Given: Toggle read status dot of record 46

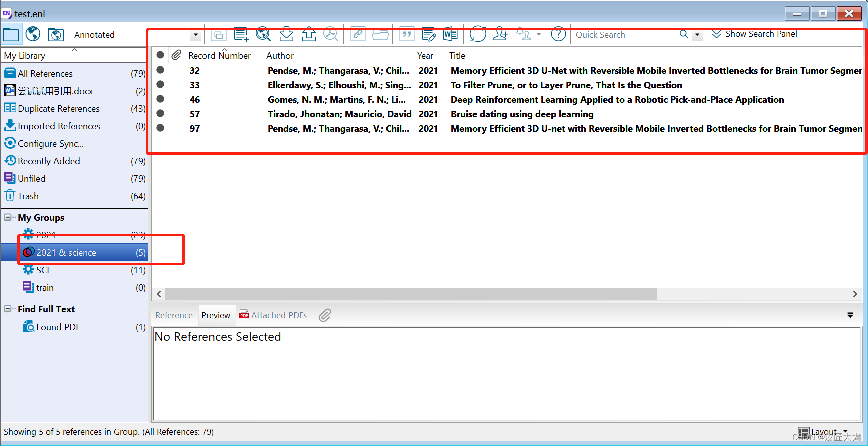Looking at the screenshot, I should click(x=160, y=99).
